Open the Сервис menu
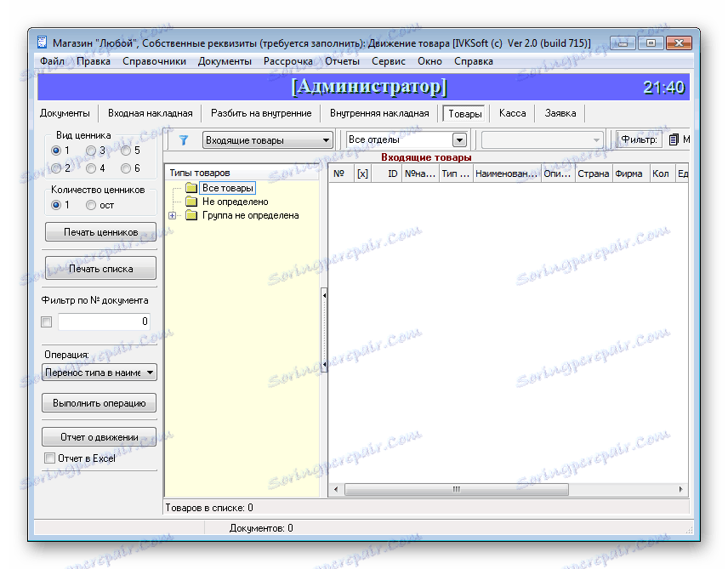The height and width of the screenshot is (569, 728). (x=389, y=61)
